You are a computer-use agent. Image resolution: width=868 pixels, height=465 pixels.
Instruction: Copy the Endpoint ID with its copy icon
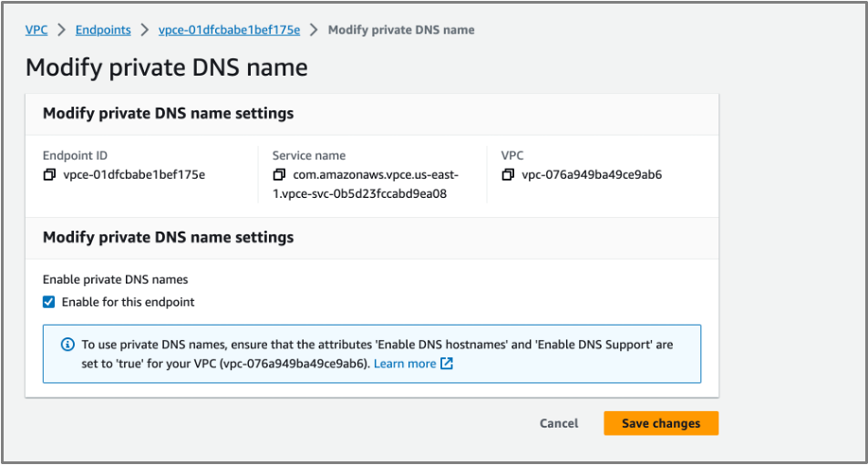point(49,175)
